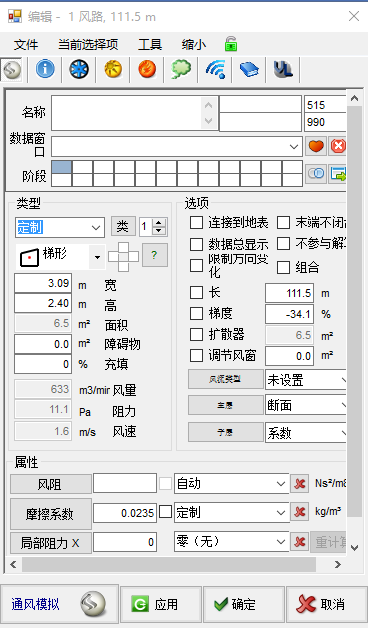Viewport: 368px width, 628px height.
Task: Open the fan tab icon
Action: pos(79,69)
